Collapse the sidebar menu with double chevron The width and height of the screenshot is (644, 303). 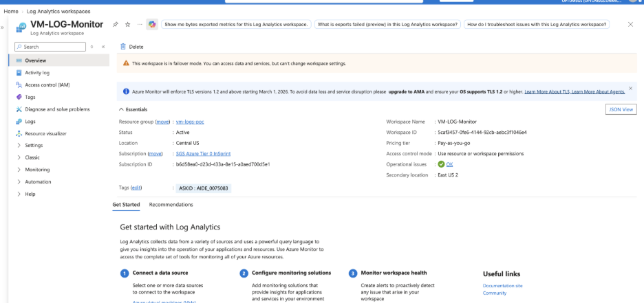[x=103, y=47]
